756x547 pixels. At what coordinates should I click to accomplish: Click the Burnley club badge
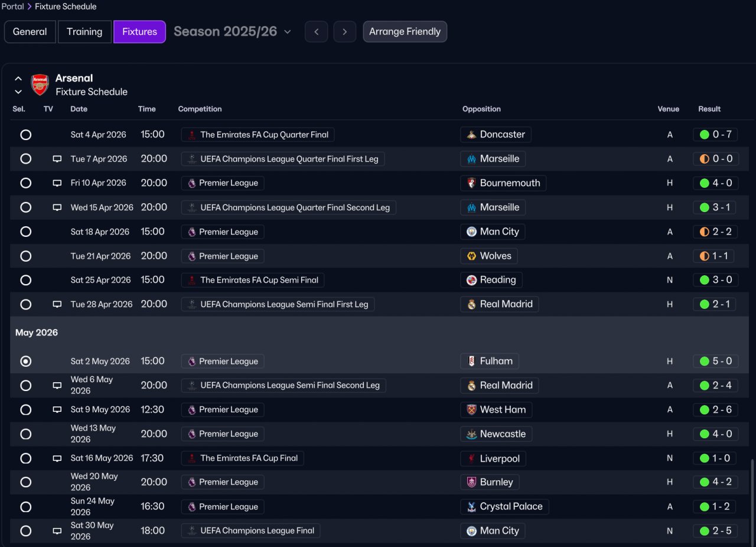[471, 482]
